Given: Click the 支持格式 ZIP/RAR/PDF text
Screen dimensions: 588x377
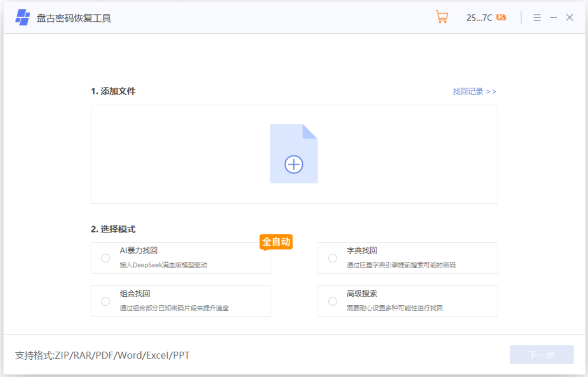Looking at the screenshot, I should point(102,356).
